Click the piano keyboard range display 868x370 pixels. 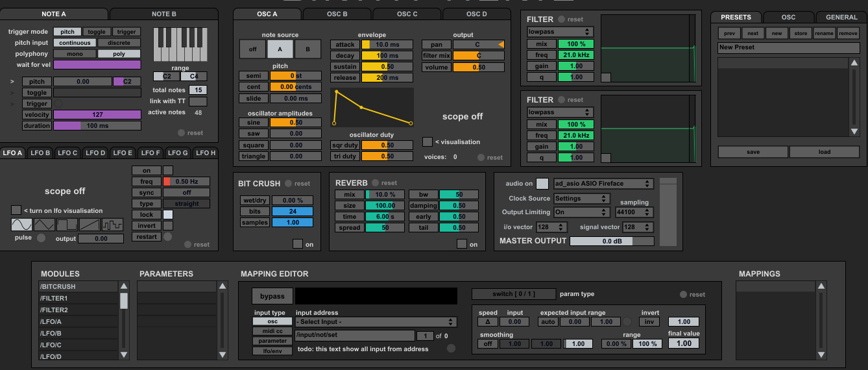point(180,45)
